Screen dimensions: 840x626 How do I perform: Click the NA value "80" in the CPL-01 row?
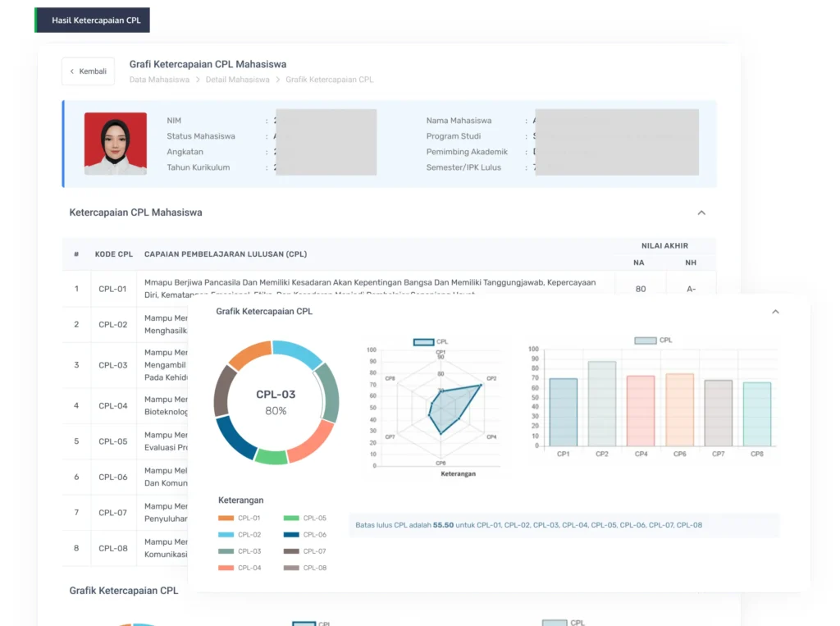click(x=641, y=289)
